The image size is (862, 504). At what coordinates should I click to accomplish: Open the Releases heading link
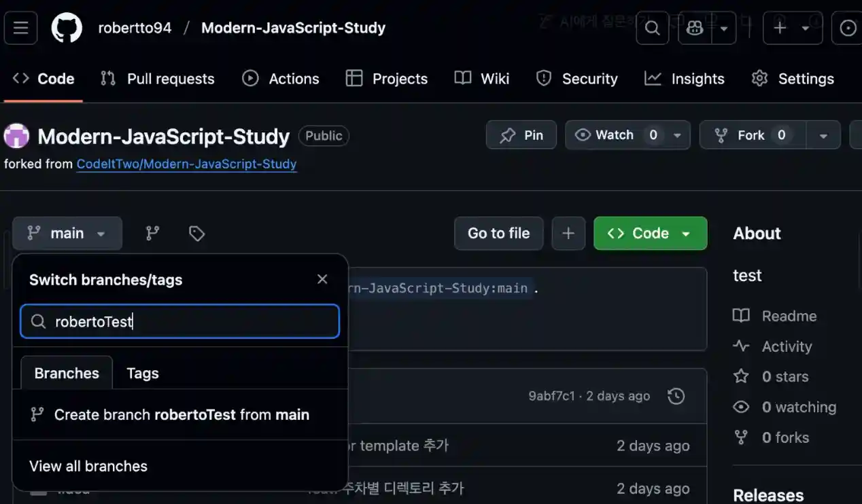(768, 495)
